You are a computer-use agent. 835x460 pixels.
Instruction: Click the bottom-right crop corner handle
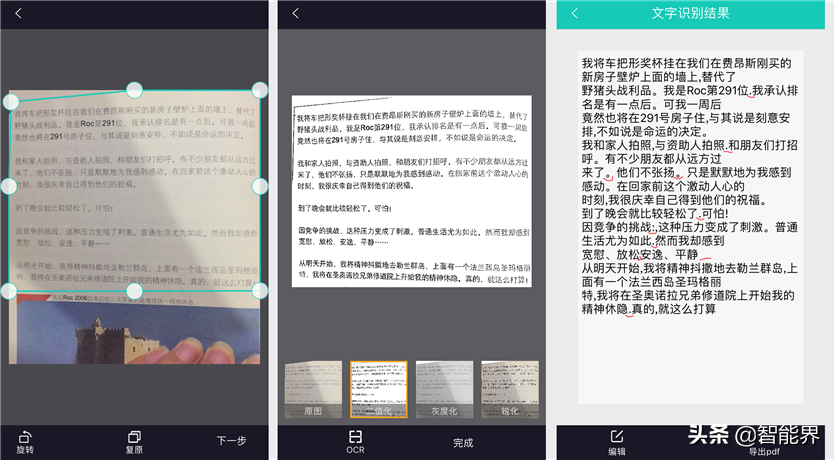point(259,291)
